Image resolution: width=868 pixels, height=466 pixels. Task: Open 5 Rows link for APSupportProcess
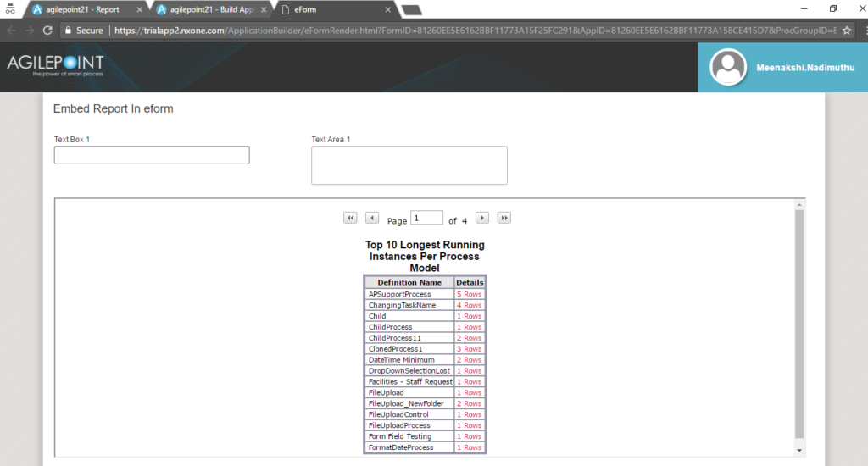coord(470,295)
